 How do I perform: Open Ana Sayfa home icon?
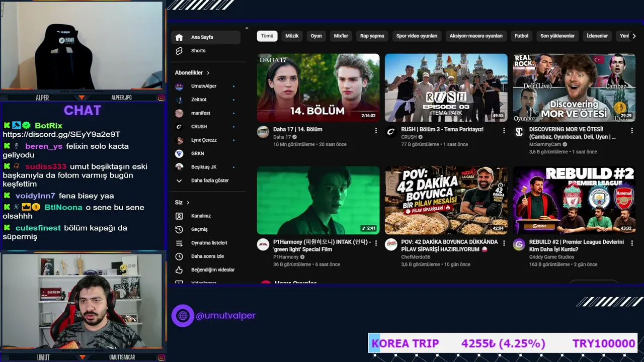(x=179, y=37)
